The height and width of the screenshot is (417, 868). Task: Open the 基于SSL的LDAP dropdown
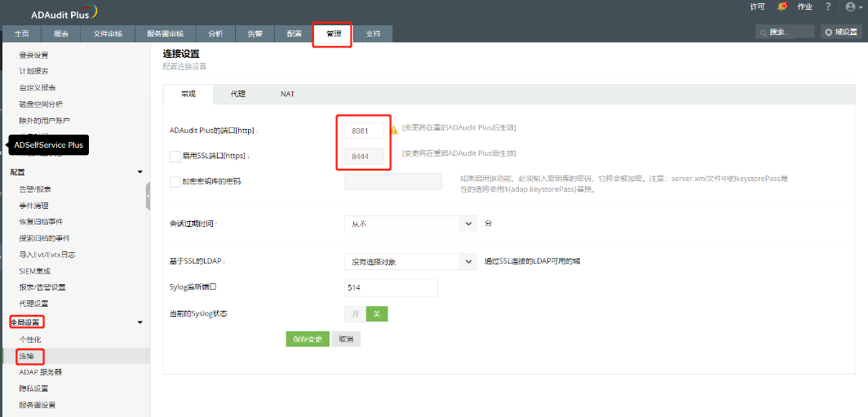tap(410, 261)
